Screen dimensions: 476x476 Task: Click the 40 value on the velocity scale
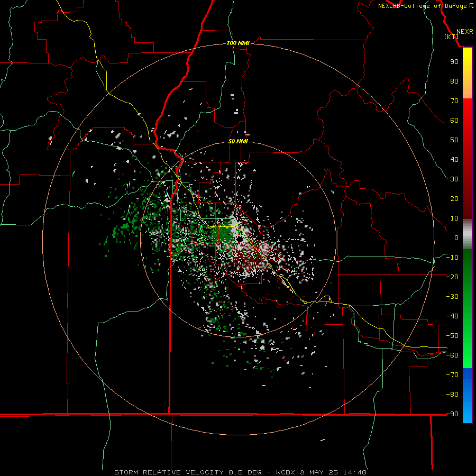(454, 160)
